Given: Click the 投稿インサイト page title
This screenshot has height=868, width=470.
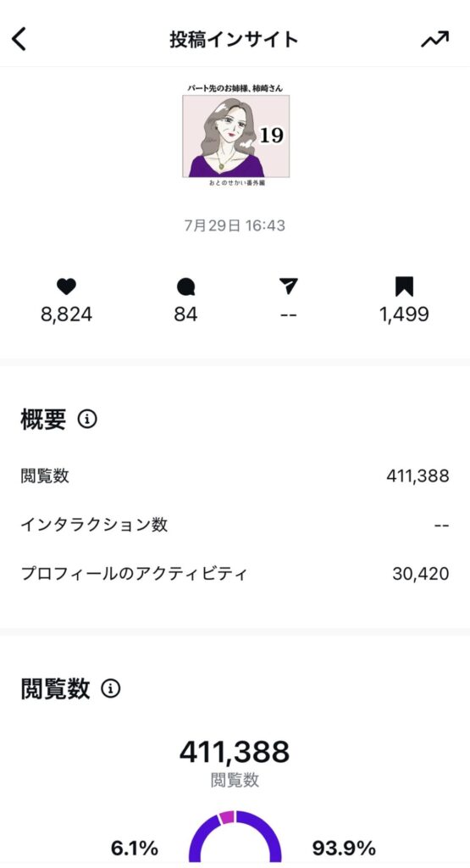Looking at the screenshot, I should [234, 40].
